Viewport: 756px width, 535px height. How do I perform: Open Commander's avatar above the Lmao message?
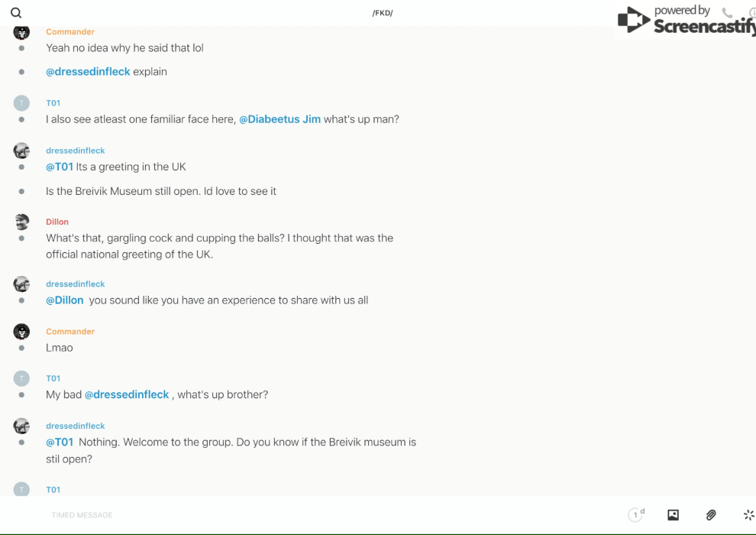tap(21, 332)
